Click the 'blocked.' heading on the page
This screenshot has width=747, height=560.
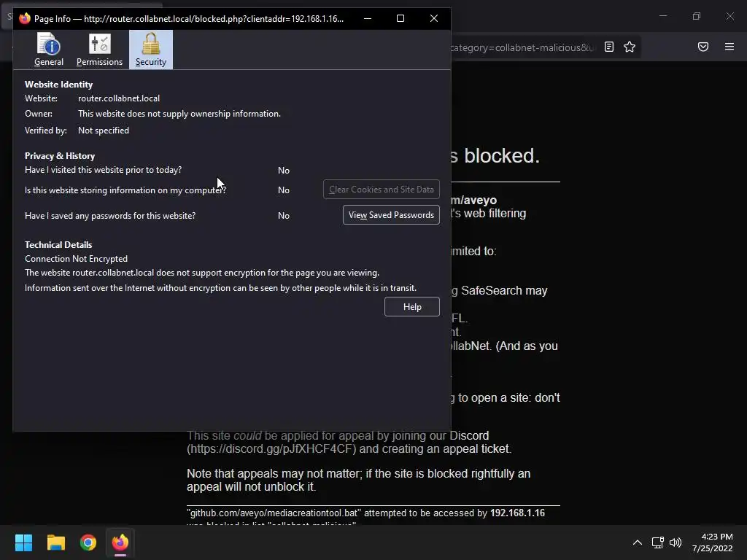coord(502,156)
